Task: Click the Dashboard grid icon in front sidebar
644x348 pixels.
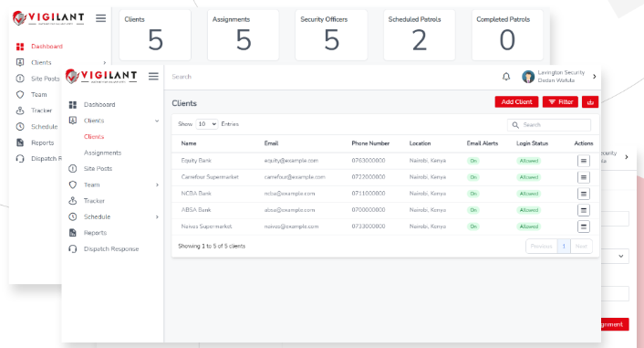Action: click(x=73, y=105)
